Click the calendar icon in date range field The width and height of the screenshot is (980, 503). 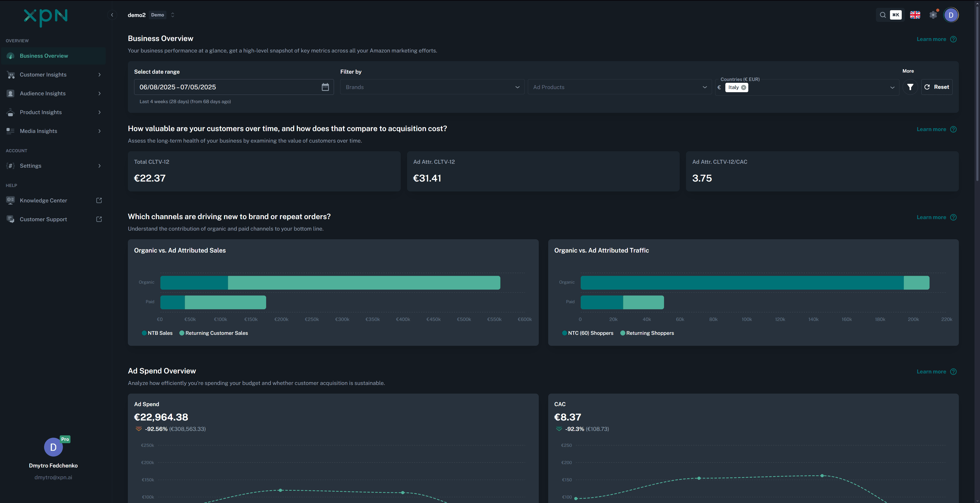[x=325, y=87]
